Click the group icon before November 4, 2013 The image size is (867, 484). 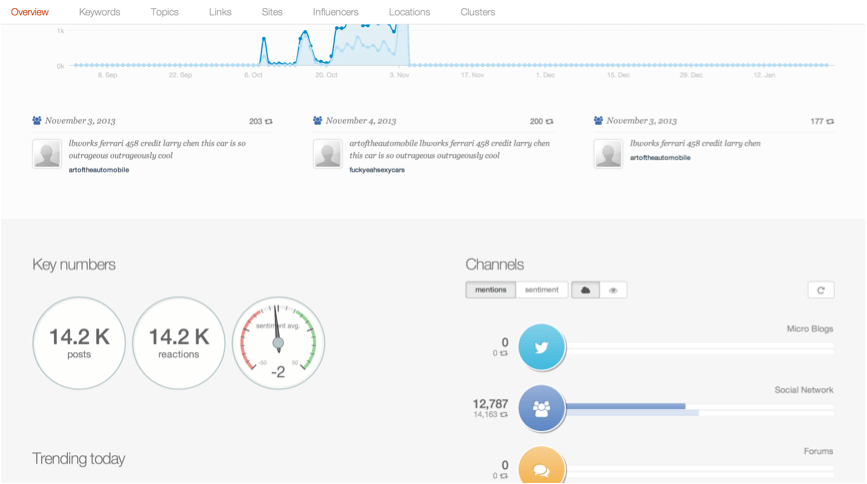tap(318, 120)
